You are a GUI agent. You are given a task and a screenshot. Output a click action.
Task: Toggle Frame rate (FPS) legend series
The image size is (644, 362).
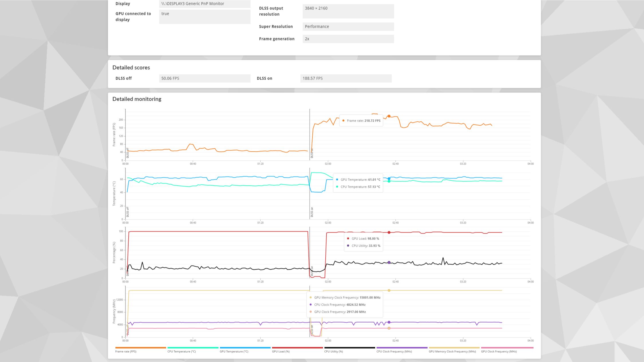coord(126,351)
